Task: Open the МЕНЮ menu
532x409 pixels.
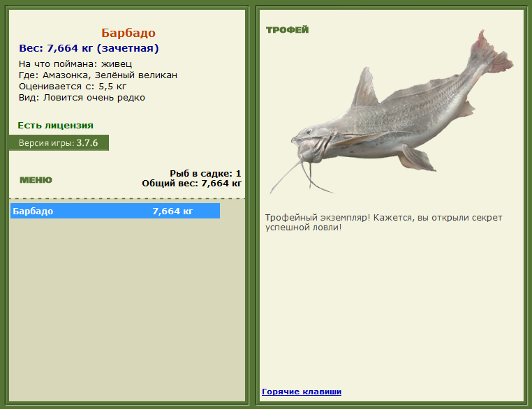Action: click(36, 180)
